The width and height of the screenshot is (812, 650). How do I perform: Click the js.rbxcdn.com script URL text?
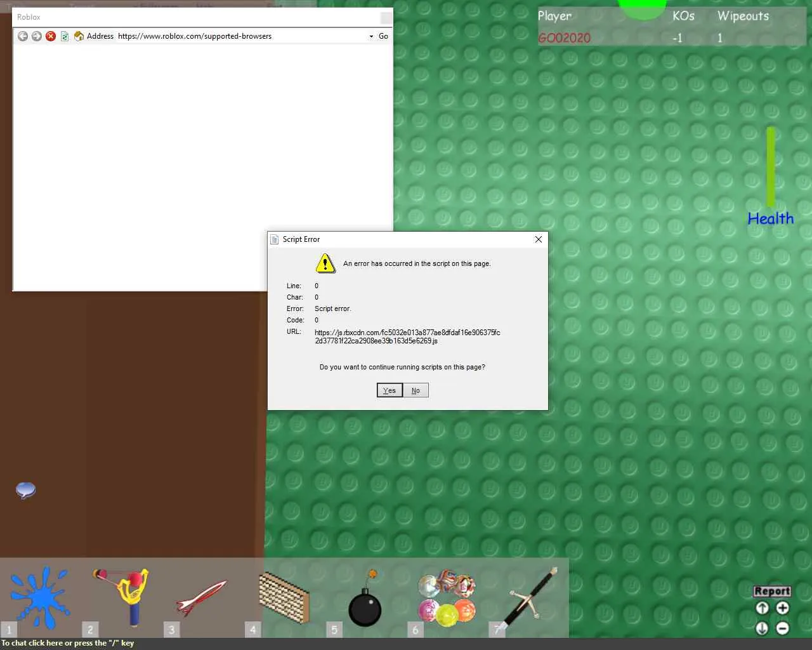(407, 336)
